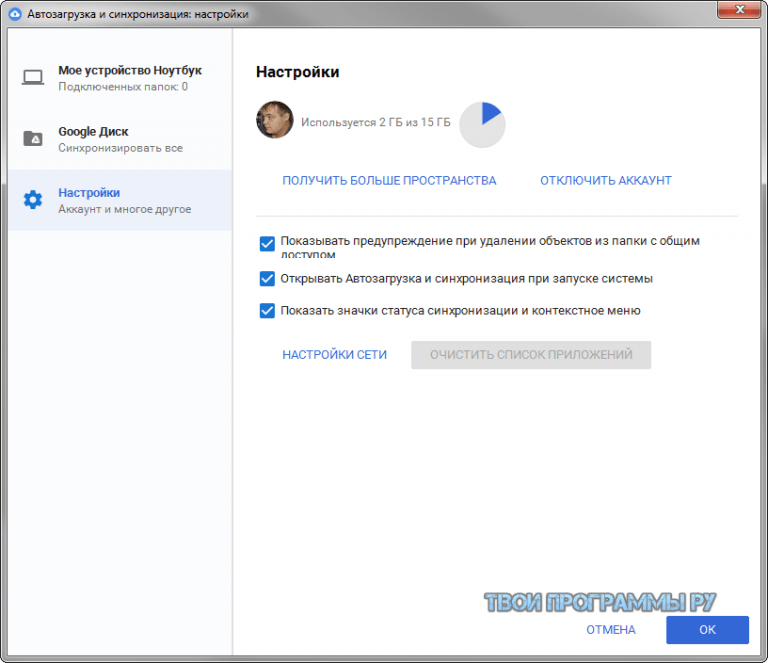768x663 pixels.
Task: Click the storage usage pie chart
Action: pos(482,124)
